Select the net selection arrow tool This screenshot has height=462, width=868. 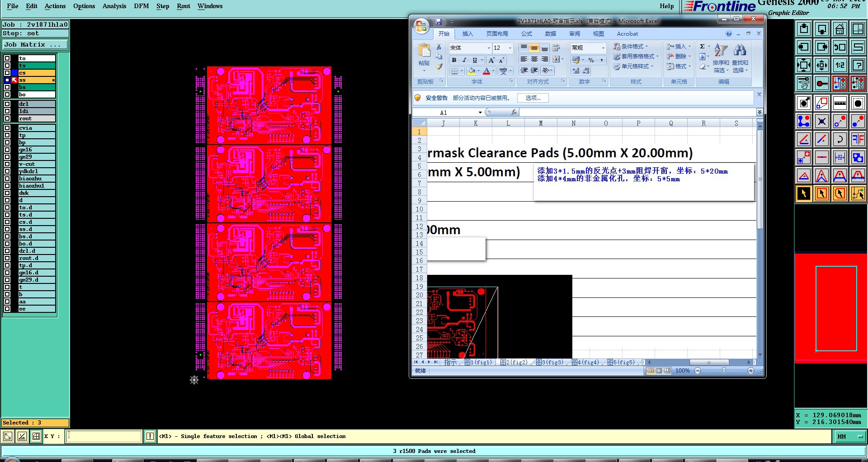click(x=858, y=194)
